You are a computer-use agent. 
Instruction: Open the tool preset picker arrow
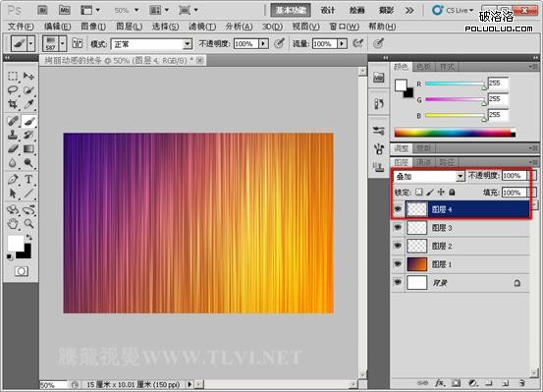[x=30, y=43]
